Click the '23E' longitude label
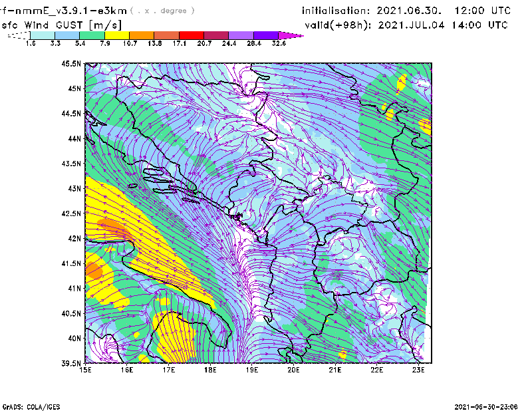 418,370
